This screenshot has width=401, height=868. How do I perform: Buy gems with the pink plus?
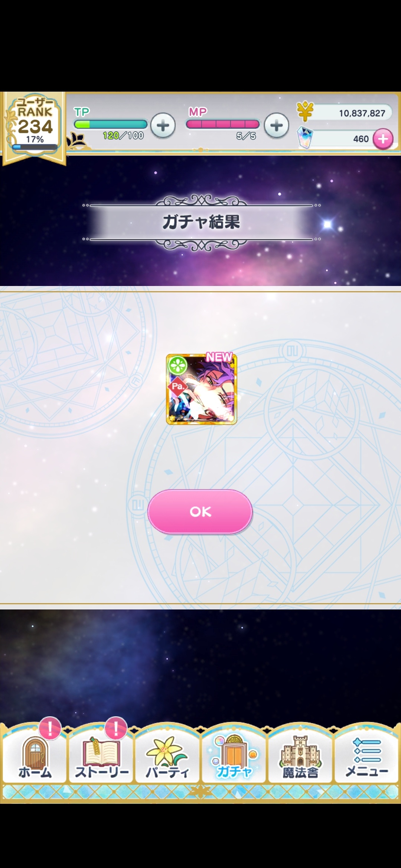(x=383, y=139)
